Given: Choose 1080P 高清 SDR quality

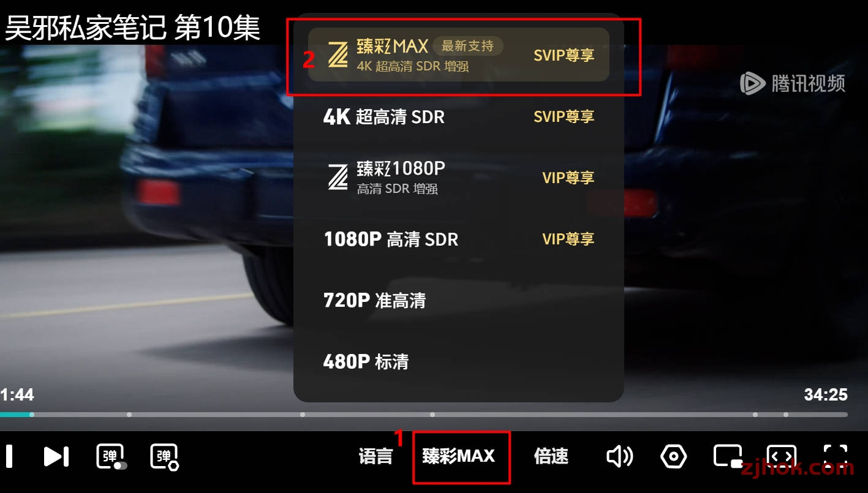Looking at the screenshot, I should pos(459,239).
